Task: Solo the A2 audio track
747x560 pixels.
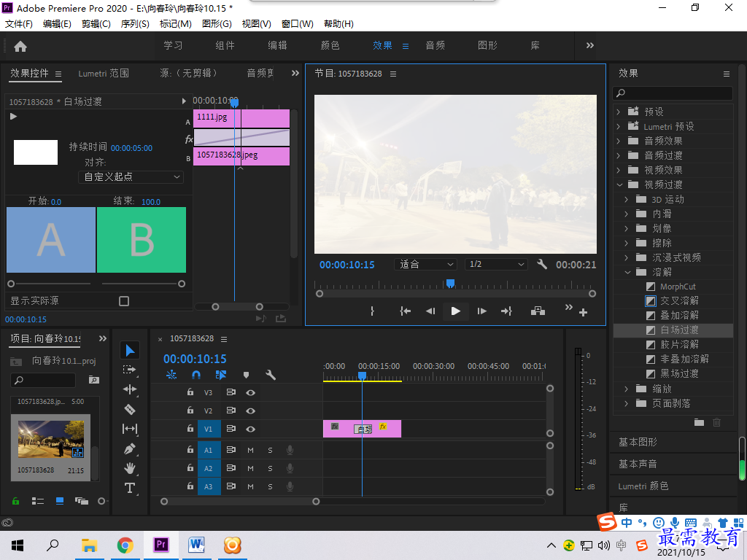Action: [270, 469]
